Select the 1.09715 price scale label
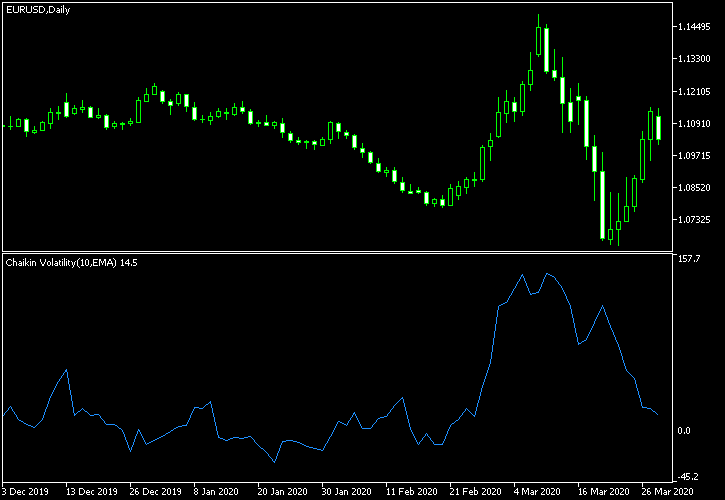 coord(694,155)
